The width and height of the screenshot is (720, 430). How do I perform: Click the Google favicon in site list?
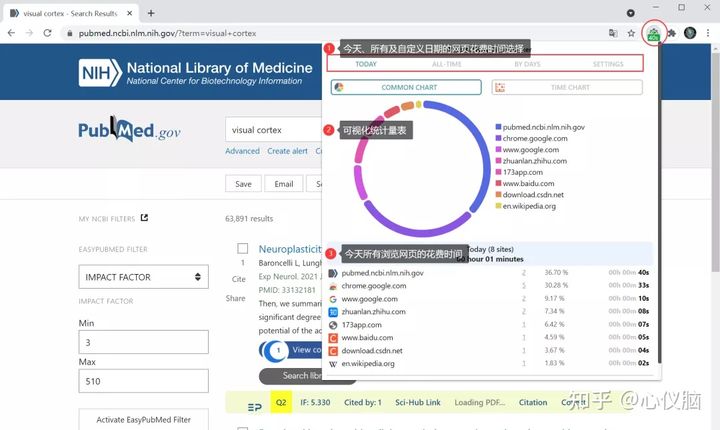click(x=333, y=299)
